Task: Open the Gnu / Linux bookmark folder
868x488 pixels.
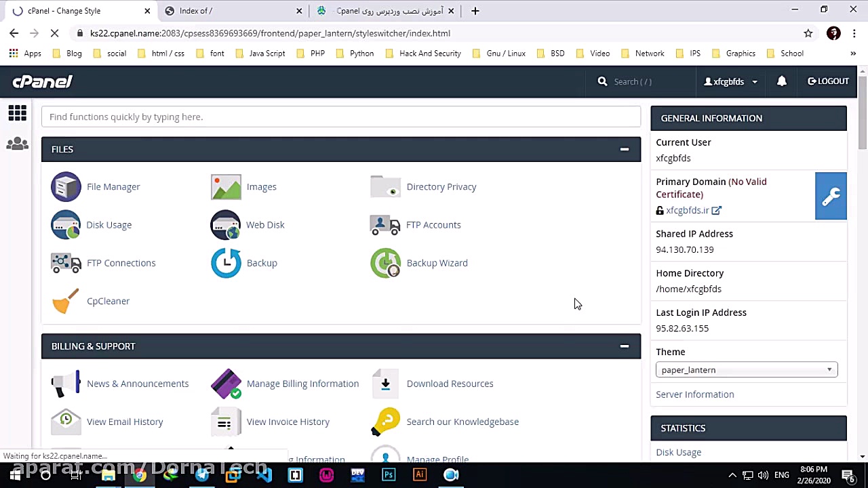Action: tap(498, 54)
